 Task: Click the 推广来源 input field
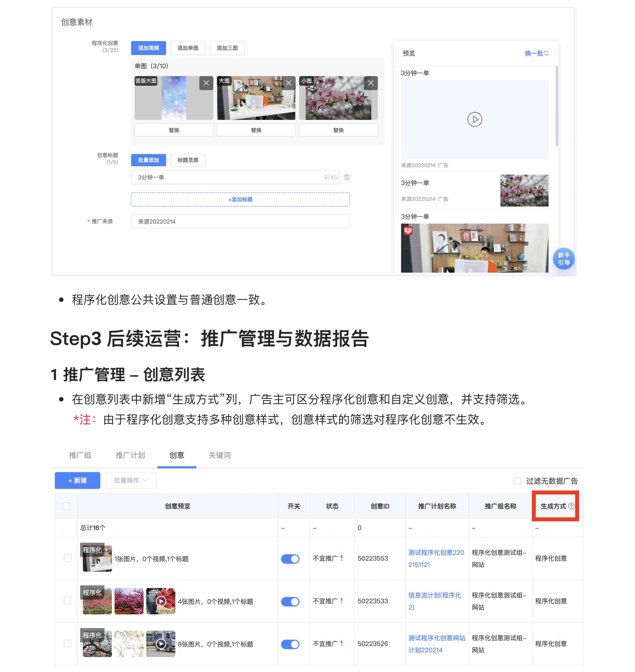(240, 222)
